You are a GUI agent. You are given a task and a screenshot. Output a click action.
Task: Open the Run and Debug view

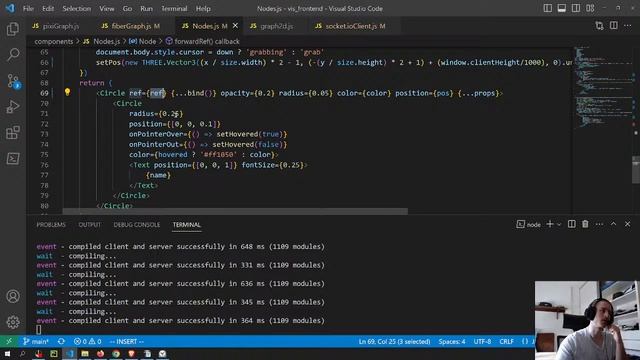(13, 107)
